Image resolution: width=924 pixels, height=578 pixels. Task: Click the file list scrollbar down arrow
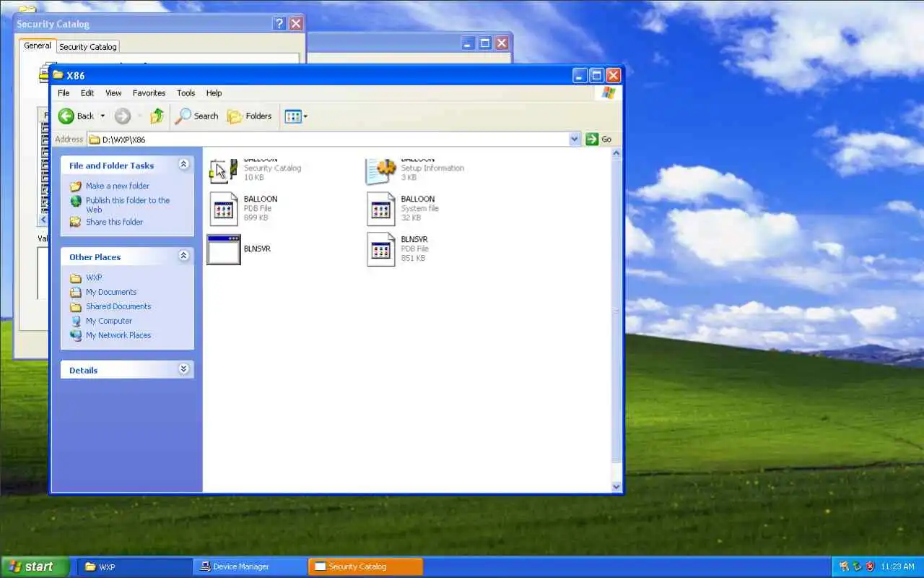pos(616,487)
